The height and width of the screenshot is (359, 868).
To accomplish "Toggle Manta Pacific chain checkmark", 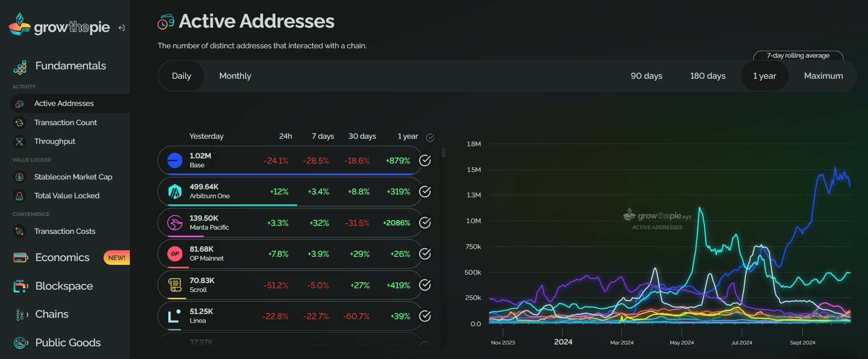I will tap(425, 223).
